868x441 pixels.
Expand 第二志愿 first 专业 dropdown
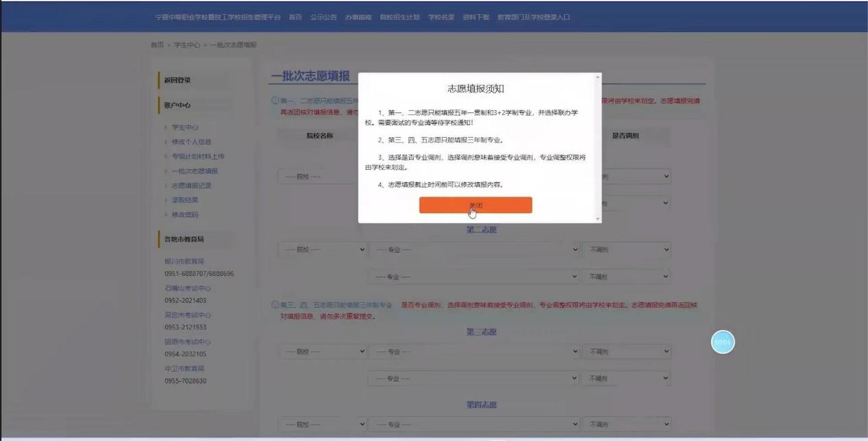click(475, 250)
